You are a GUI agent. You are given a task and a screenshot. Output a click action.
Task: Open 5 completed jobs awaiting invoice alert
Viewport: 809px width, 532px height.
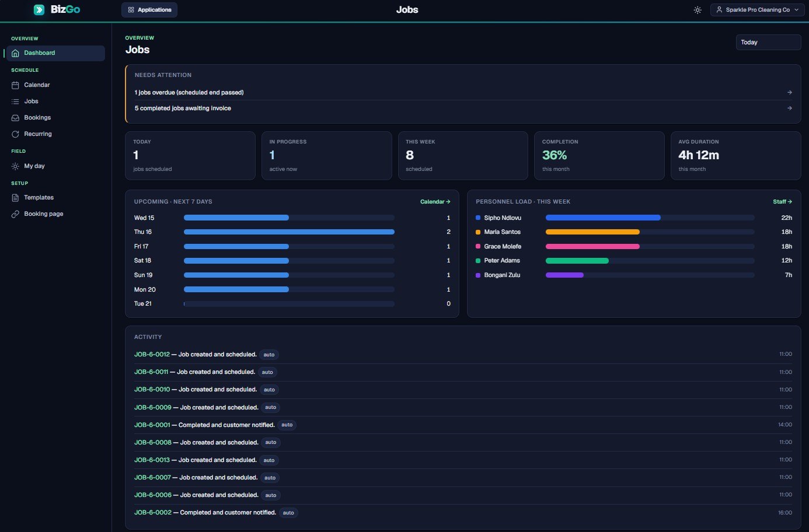point(183,108)
